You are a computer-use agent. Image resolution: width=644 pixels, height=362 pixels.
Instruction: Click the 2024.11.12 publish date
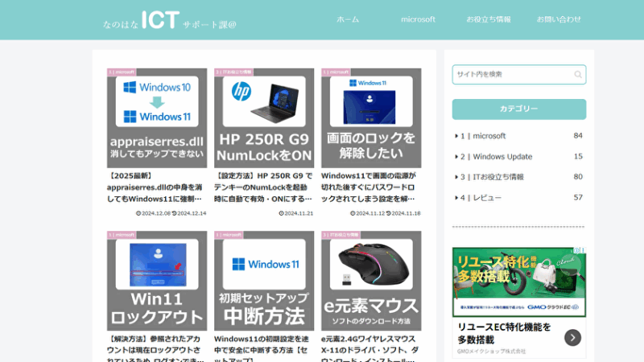(x=368, y=213)
